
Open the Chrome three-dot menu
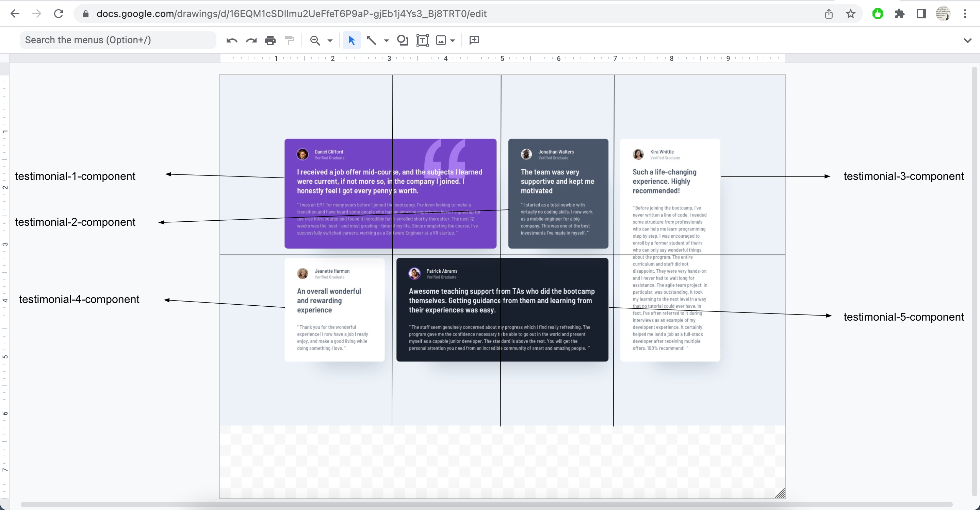965,14
